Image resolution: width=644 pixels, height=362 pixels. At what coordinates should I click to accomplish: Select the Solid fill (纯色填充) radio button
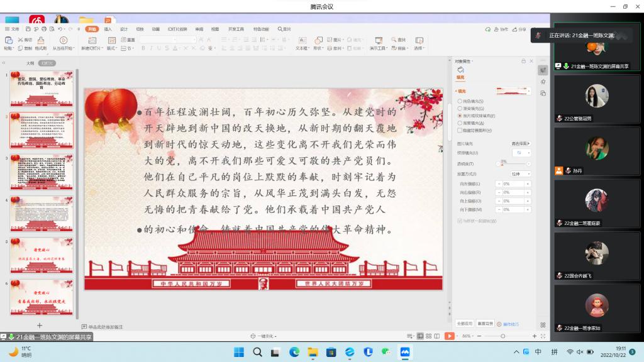pyautogui.click(x=460, y=101)
